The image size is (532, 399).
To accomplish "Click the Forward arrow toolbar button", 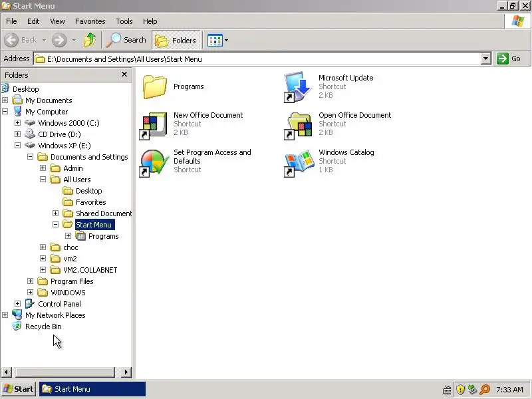I will (59, 40).
